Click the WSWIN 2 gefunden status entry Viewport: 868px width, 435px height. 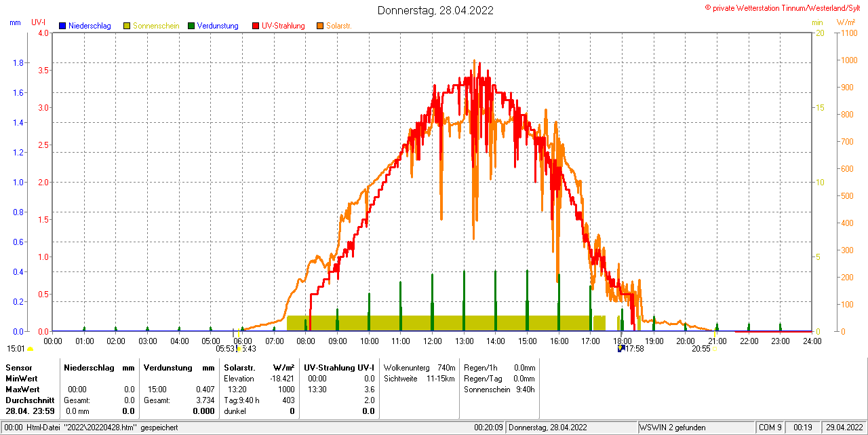click(673, 428)
